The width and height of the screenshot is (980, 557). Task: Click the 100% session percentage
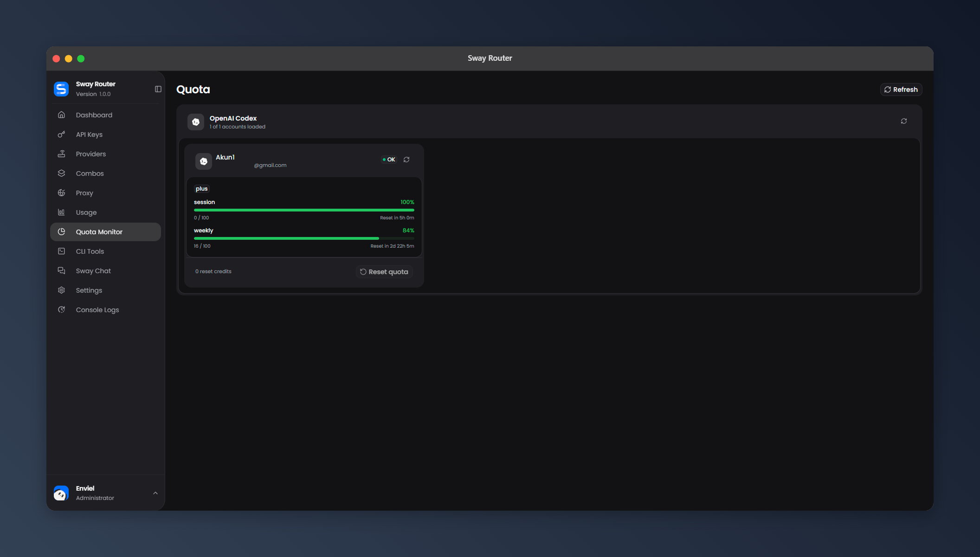[407, 202]
